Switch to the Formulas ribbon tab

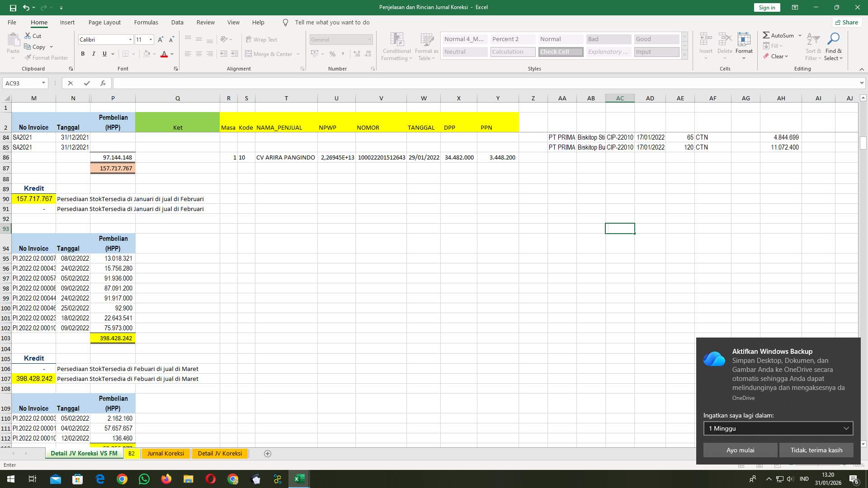[x=146, y=22]
